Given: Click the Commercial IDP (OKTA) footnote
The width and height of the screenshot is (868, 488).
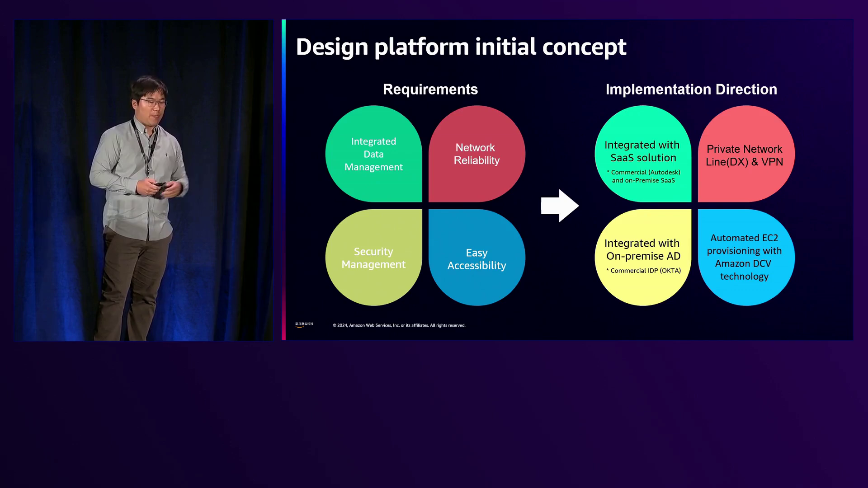Looking at the screenshot, I should (x=643, y=271).
